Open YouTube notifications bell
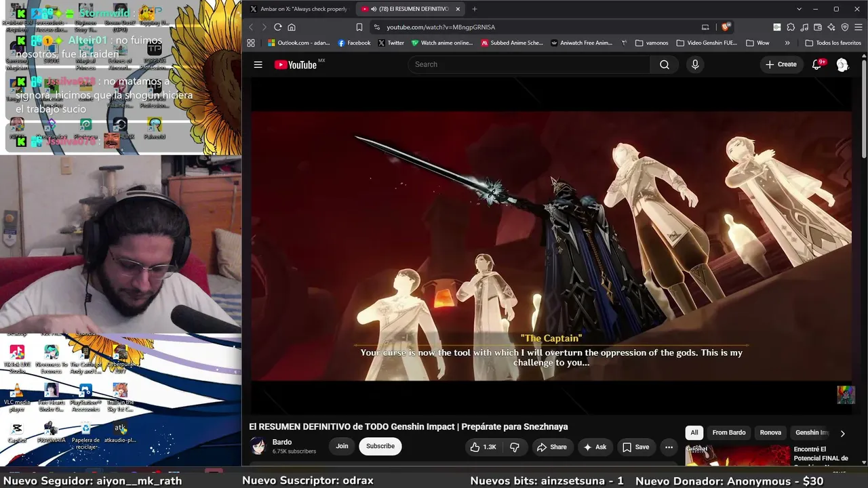 tap(817, 64)
